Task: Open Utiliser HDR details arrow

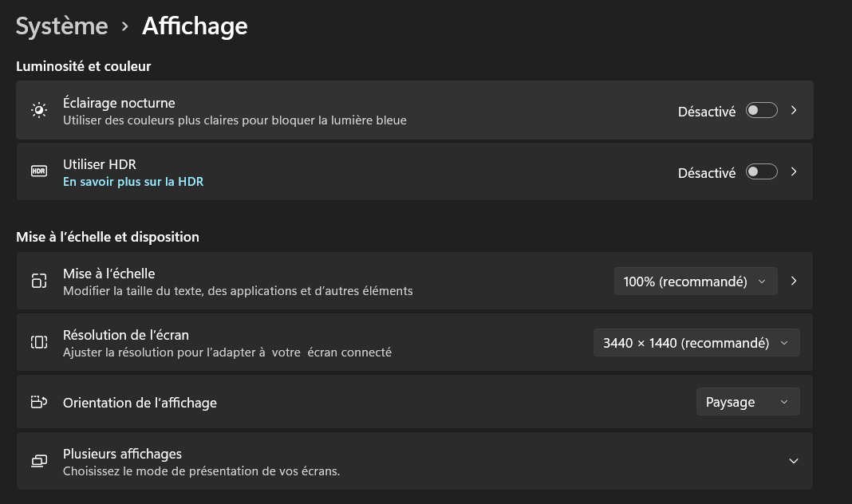Action: click(x=794, y=171)
